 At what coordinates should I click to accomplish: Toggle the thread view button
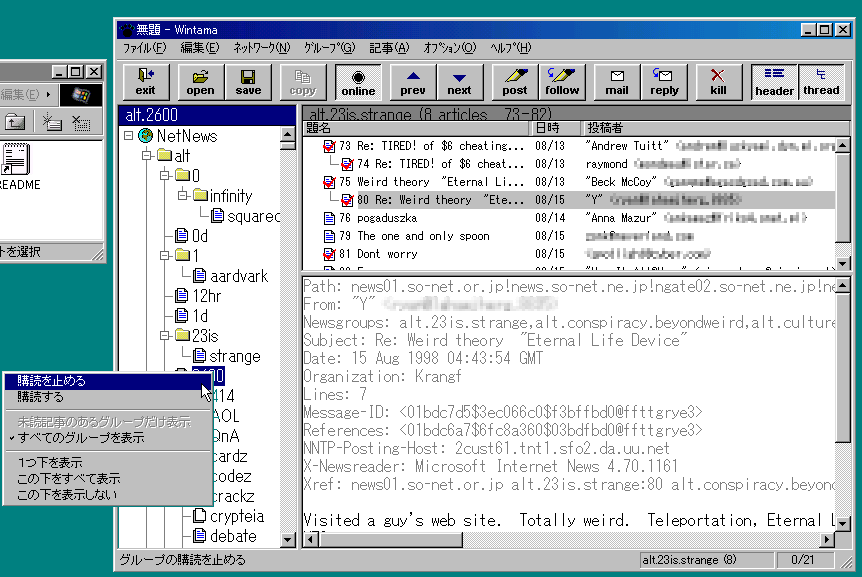[821, 82]
